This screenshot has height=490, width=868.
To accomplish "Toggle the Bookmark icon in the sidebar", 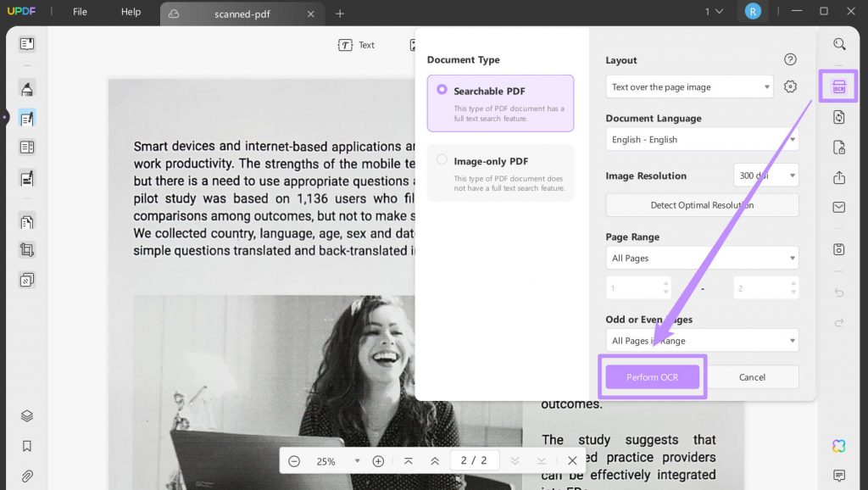I will 25,445.
